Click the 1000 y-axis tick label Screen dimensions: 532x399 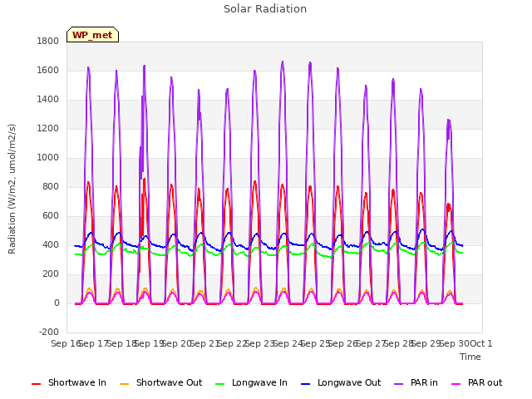(x=48, y=158)
